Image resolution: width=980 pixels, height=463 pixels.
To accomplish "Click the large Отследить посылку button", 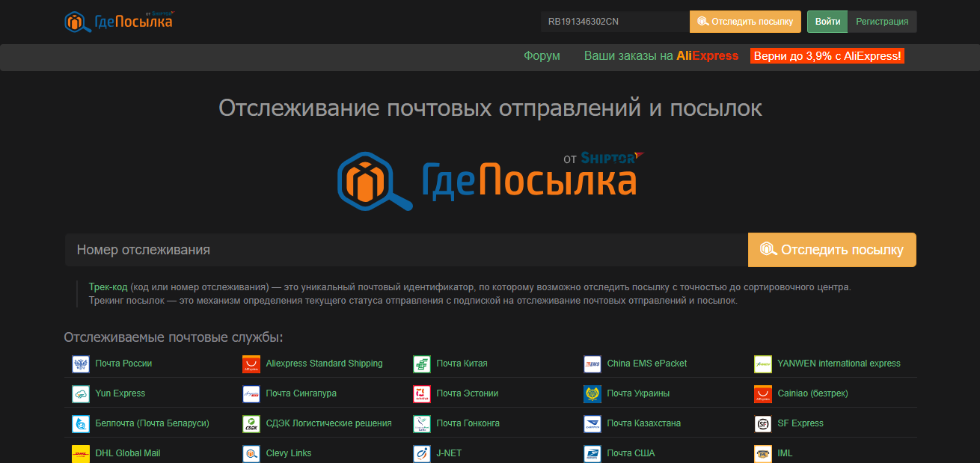I will (x=832, y=250).
